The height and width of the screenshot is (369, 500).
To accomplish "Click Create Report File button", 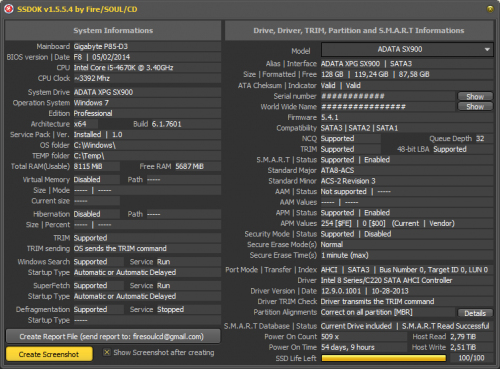I will 113,336.
